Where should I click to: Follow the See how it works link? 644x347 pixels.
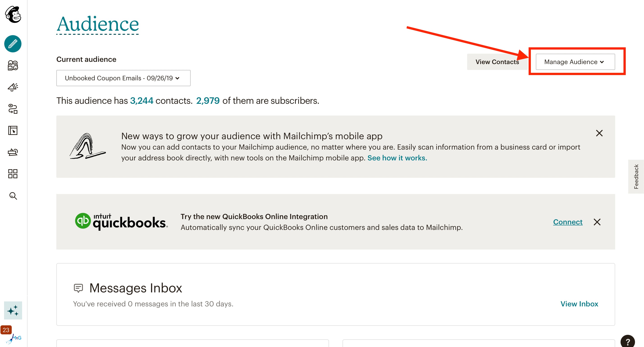[397, 158]
